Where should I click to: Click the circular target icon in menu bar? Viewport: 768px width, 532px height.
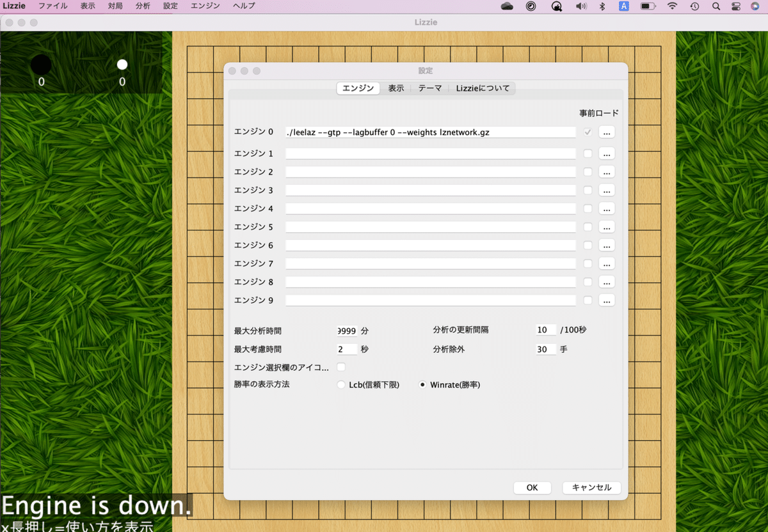coord(531,6)
